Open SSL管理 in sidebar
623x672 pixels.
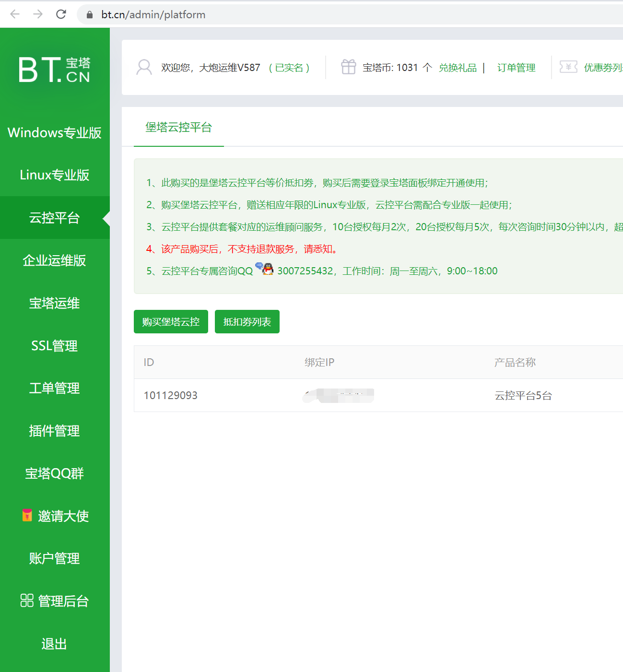point(55,346)
